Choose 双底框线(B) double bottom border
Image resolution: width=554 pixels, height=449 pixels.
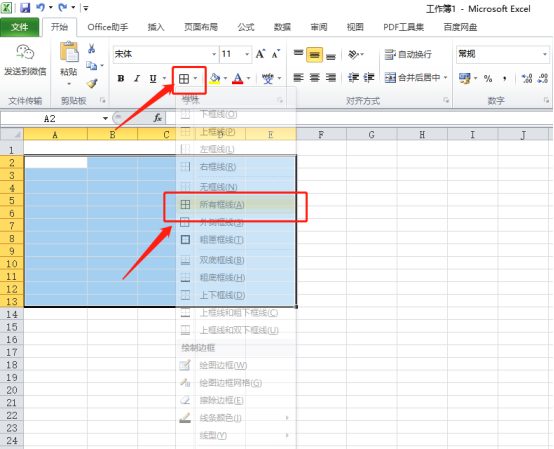tap(236, 260)
